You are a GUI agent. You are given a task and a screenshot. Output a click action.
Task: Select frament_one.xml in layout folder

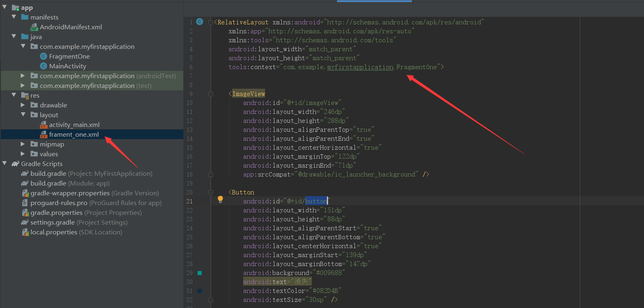click(x=74, y=135)
